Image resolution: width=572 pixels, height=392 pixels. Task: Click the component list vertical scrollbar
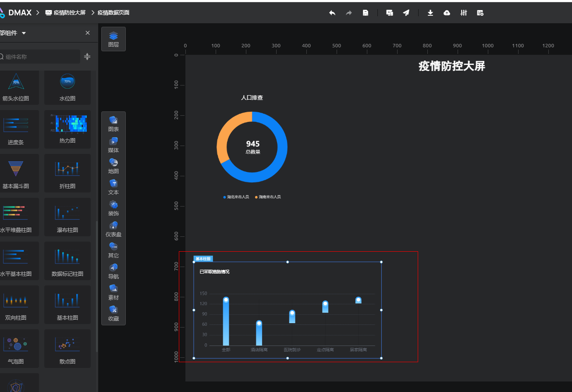pyautogui.click(x=97, y=286)
